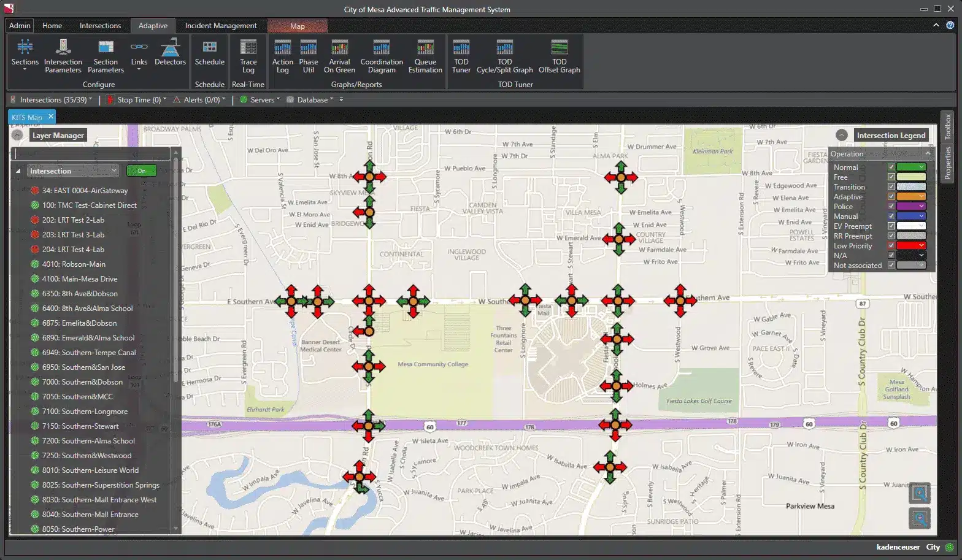Viewport: 962px width, 560px height.
Task: Uncheck the Normal operation checkbox
Action: (891, 167)
